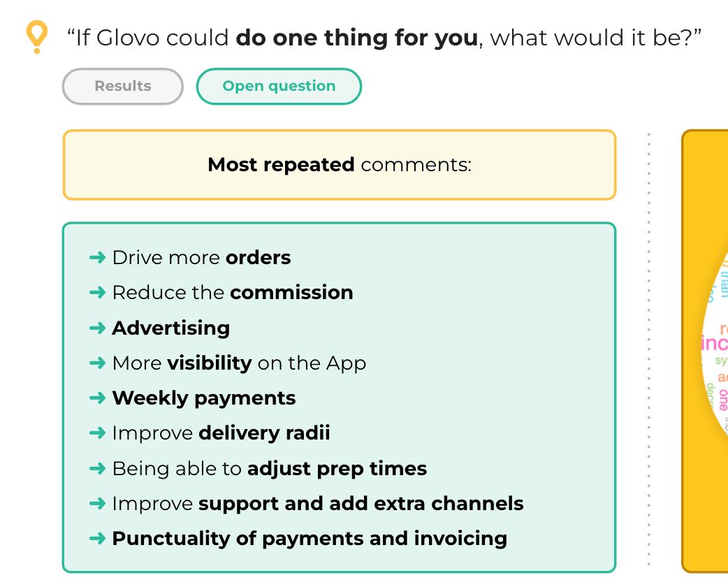Click the arrow beside Drive more orders
Viewport: 728px width, 580px height.
coord(98,257)
